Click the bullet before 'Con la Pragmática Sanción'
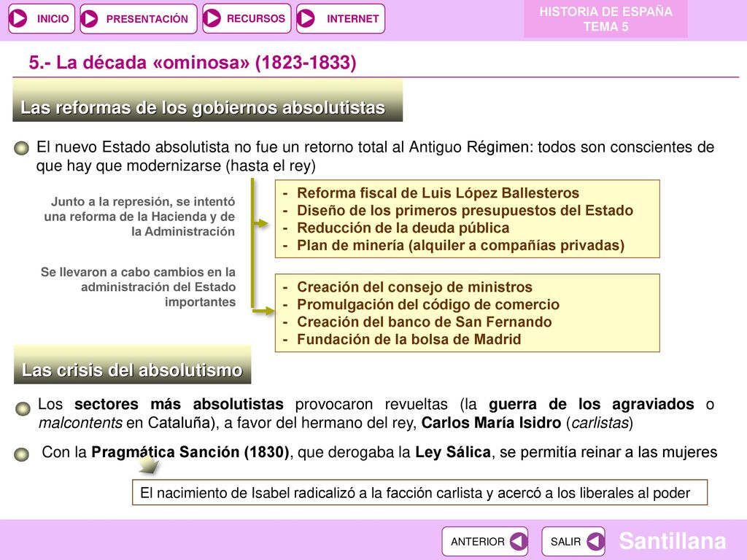Screen dimensions: 747x560 21,454
